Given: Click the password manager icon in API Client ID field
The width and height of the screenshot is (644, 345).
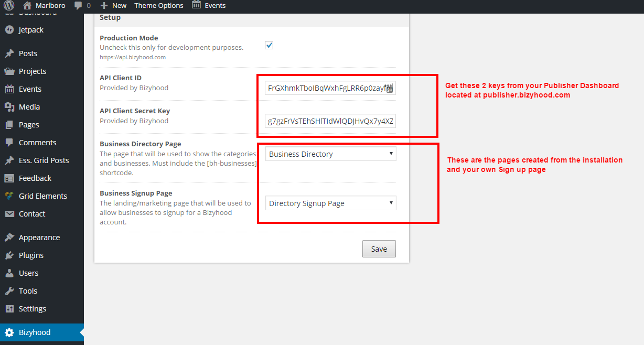Looking at the screenshot, I should (389, 88).
